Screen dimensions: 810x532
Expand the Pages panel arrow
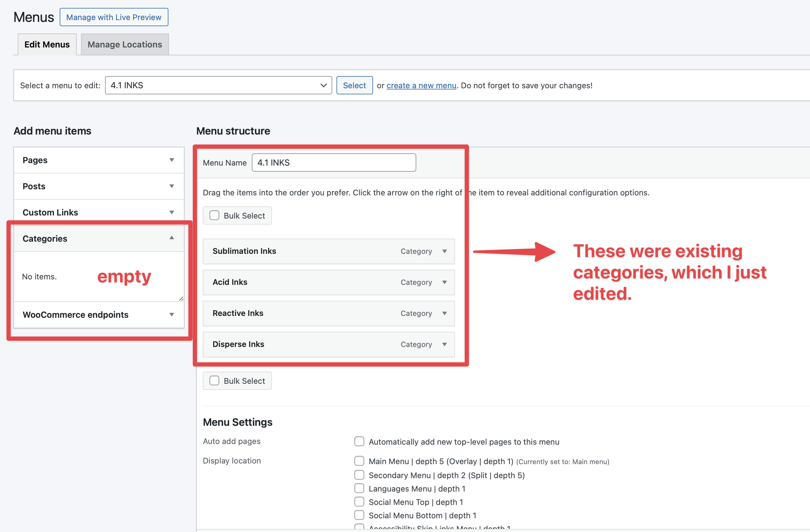pyautogui.click(x=171, y=160)
